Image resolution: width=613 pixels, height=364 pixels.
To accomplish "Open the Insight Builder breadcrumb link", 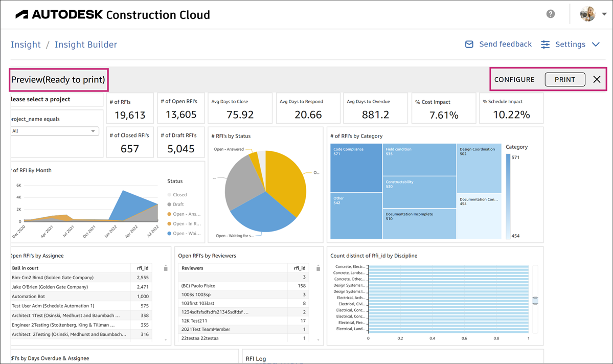I will click(x=86, y=44).
